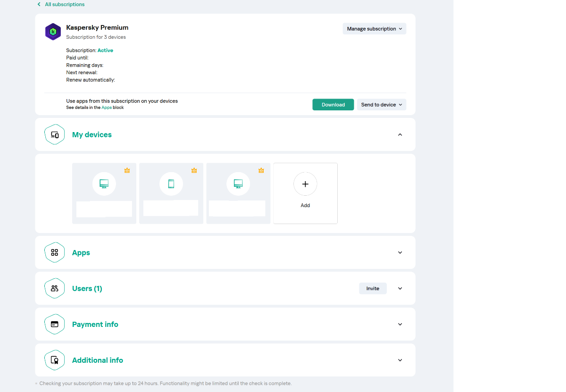Open the Manage subscription dropdown
This screenshot has width=566, height=392.
point(374,29)
